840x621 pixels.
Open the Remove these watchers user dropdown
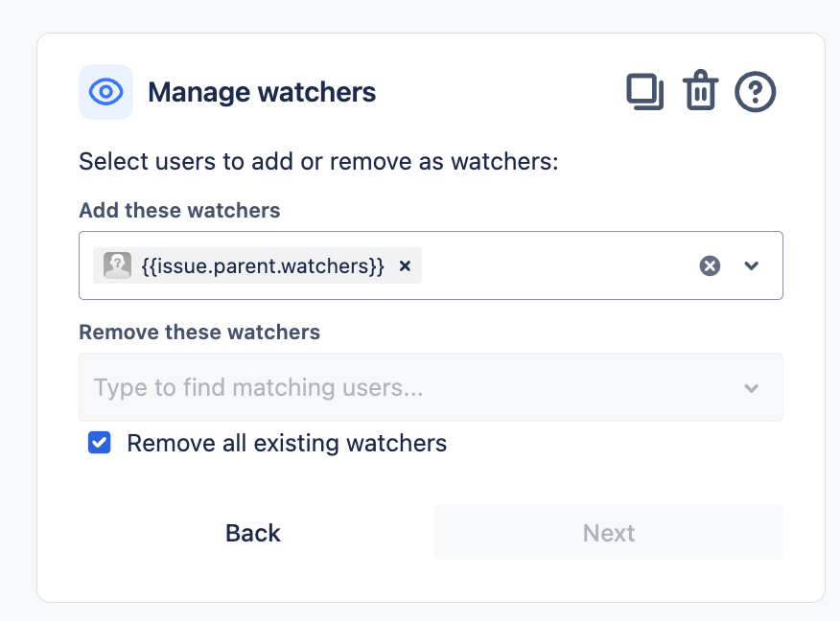751,387
